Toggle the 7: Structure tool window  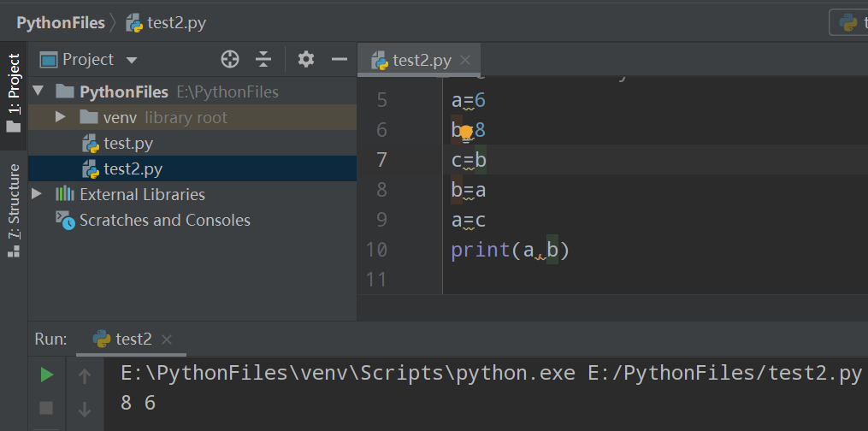tap(14, 210)
